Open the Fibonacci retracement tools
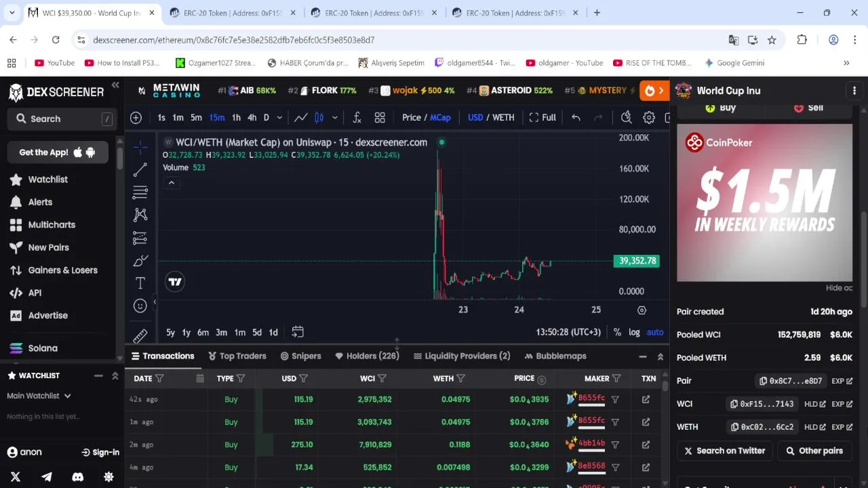868x488 pixels. [x=140, y=192]
